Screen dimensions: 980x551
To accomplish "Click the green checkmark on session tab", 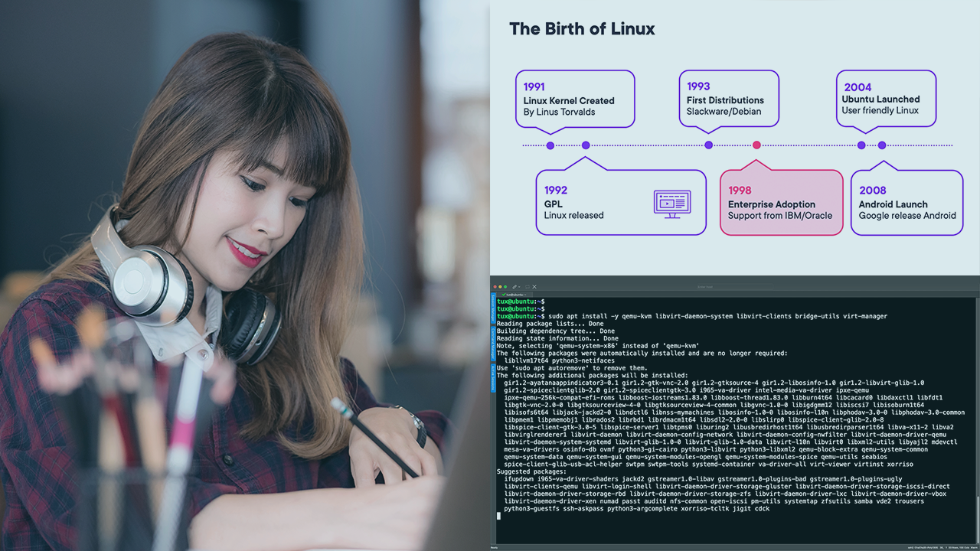I will pyautogui.click(x=502, y=295).
